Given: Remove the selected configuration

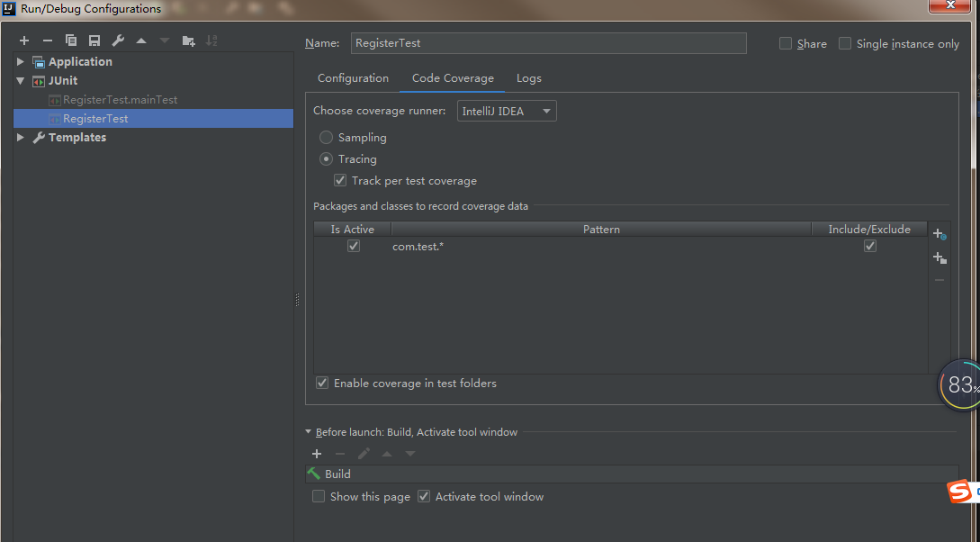Looking at the screenshot, I should coord(48,41).
